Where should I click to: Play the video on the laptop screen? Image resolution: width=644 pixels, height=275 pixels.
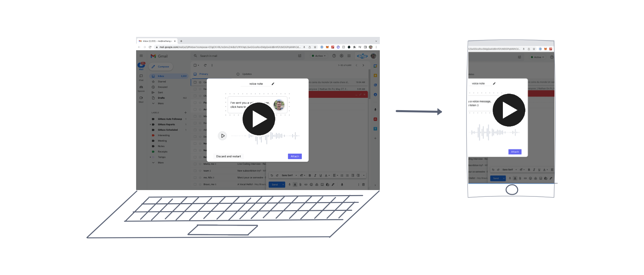tap(259, 119)
